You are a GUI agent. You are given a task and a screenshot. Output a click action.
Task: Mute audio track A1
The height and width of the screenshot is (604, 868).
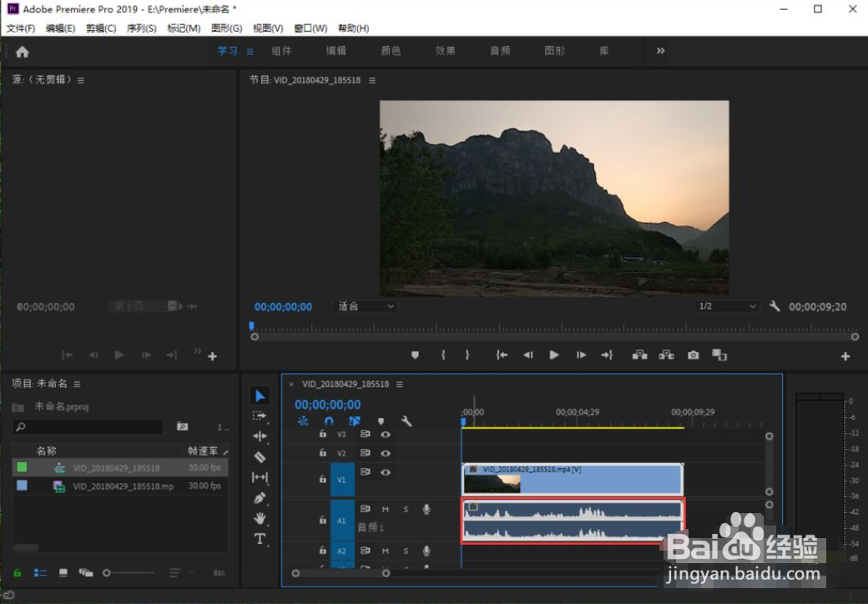(386, 510)
